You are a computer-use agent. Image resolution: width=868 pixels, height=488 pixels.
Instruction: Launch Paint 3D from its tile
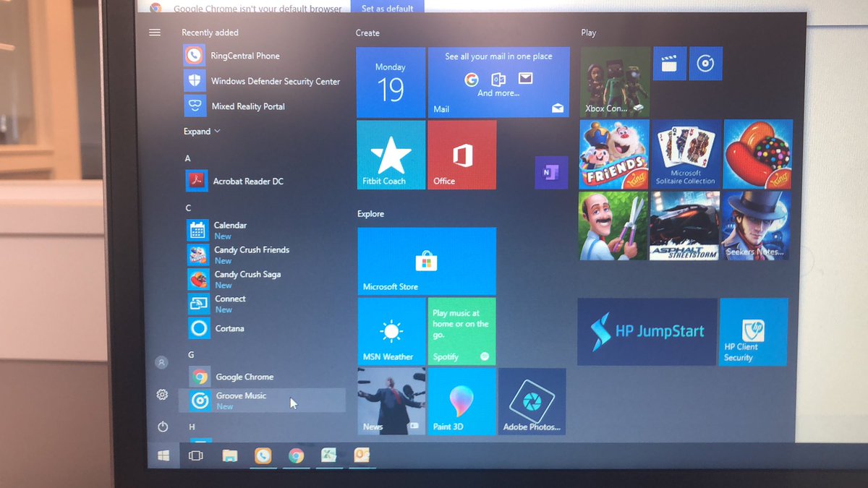click(x=461, y=402)
